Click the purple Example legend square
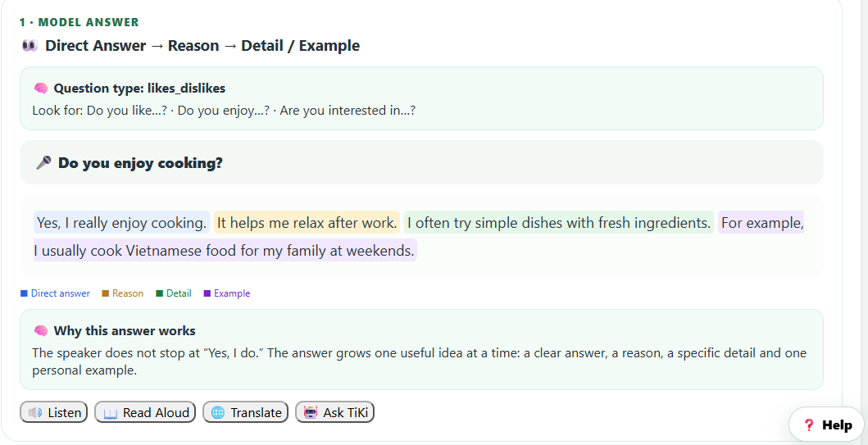Viewport: 868px width, 445px height. tap(207, 293)
